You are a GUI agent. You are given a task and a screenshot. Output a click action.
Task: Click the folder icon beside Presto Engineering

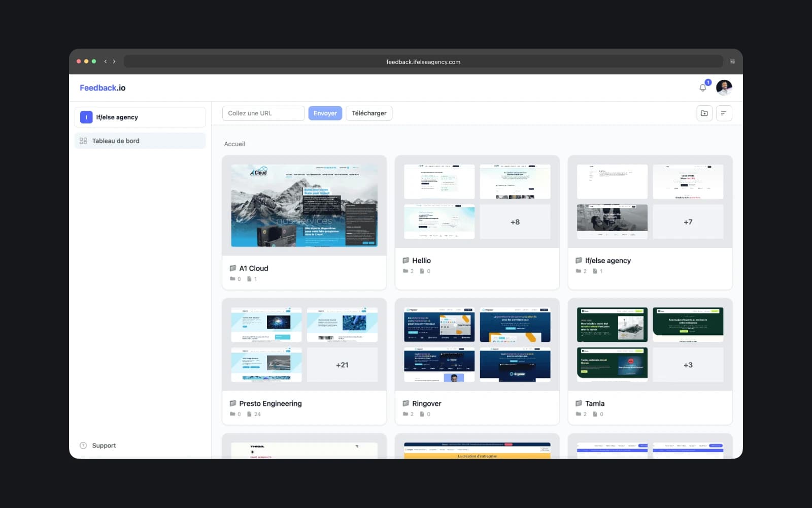click(x=233, y=403)
